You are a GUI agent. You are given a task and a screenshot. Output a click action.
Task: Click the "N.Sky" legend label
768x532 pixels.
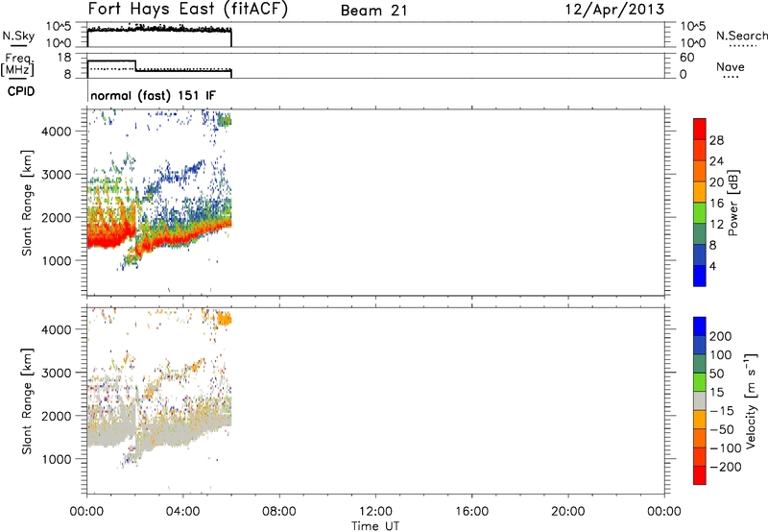18,36
